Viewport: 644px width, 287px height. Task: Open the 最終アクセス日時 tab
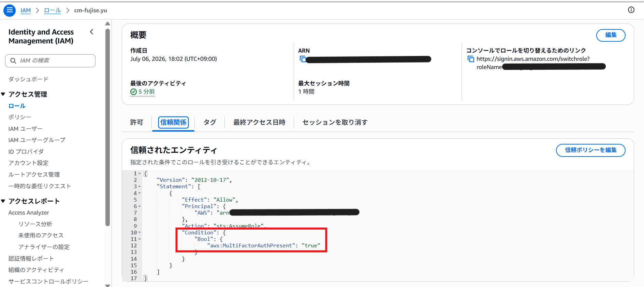259,122
